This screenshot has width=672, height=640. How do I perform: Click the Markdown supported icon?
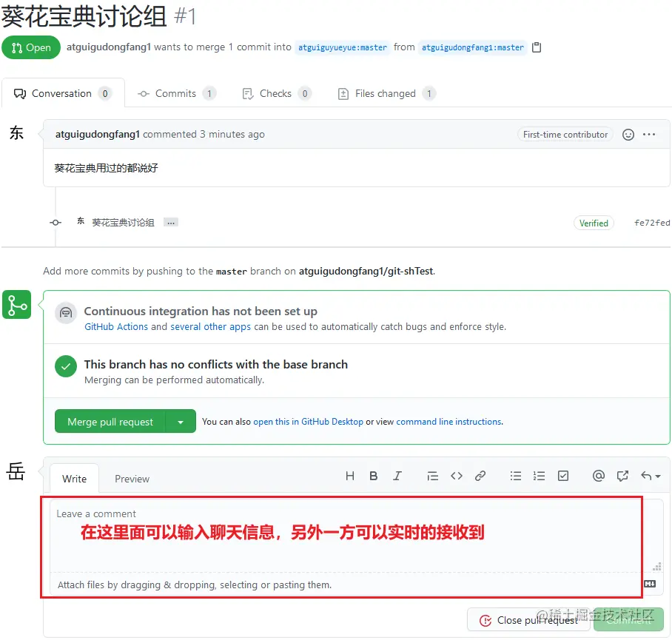pos(650,584)
